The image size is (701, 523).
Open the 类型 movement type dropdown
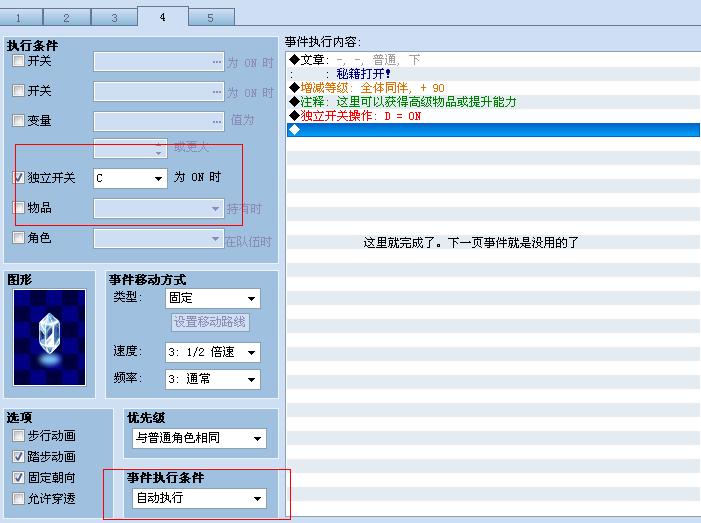coord(213,298)
